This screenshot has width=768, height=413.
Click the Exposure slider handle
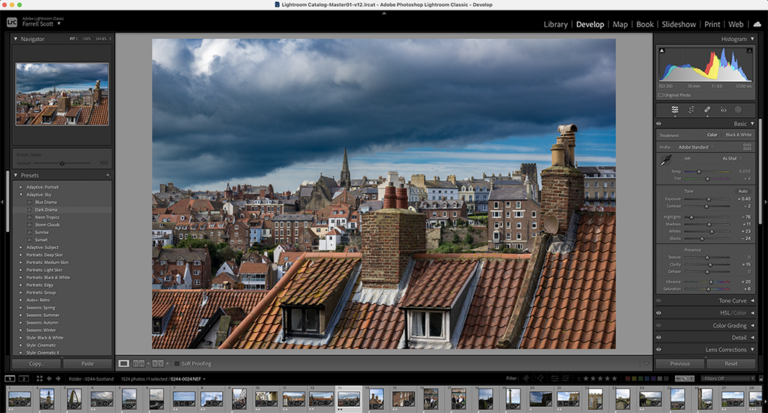tap(709, 199)
